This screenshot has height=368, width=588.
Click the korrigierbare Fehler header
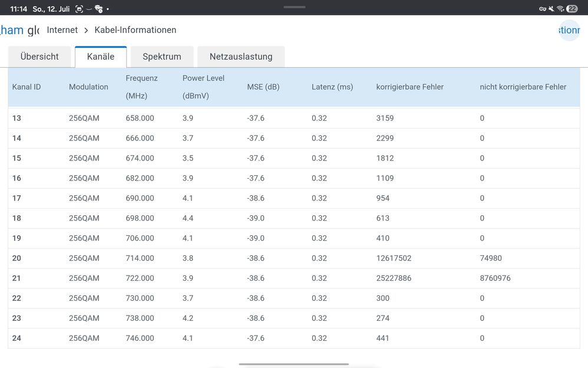[x=410, y=87]
